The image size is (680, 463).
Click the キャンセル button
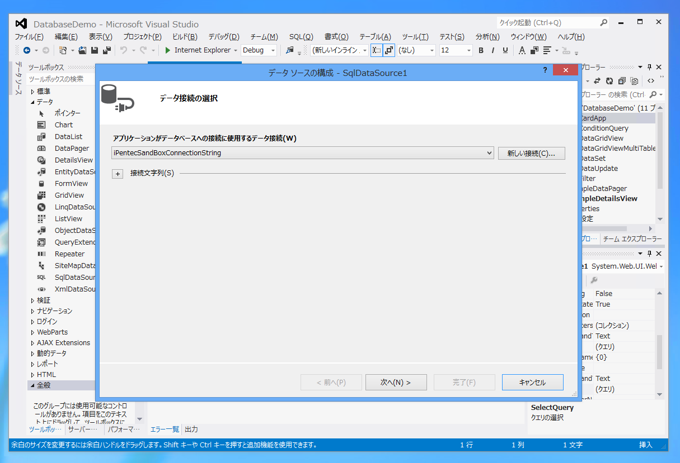533,382
